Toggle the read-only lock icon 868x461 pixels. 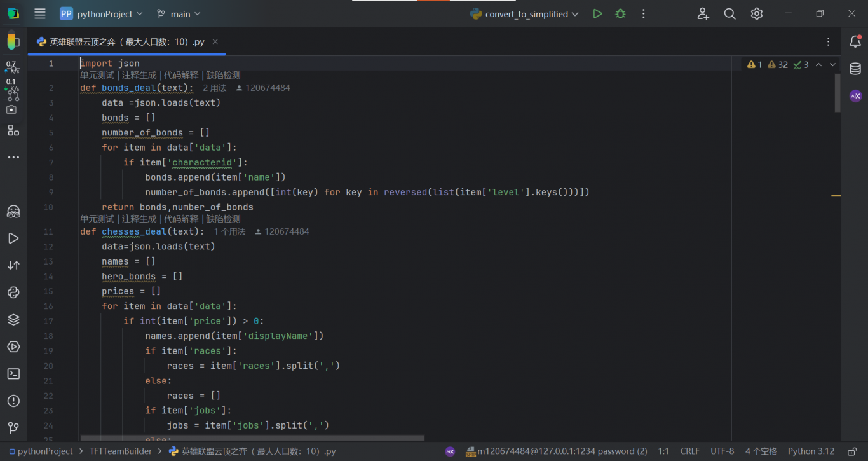click(x=852, y=451)
